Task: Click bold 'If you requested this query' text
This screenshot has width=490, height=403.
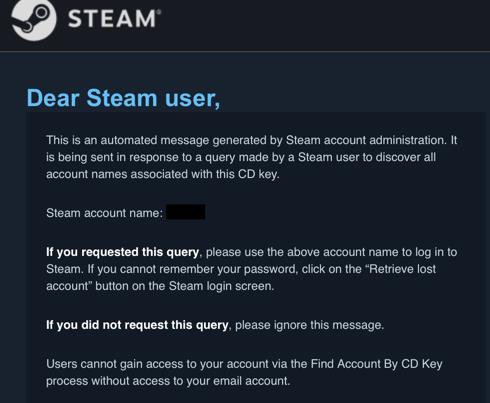Action: pyautogui.click(x=122, y=252)
